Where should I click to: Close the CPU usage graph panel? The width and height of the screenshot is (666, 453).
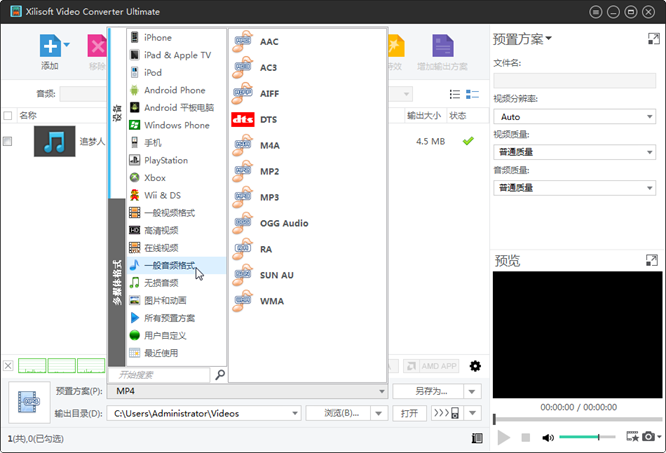click(x=8, y=366)
